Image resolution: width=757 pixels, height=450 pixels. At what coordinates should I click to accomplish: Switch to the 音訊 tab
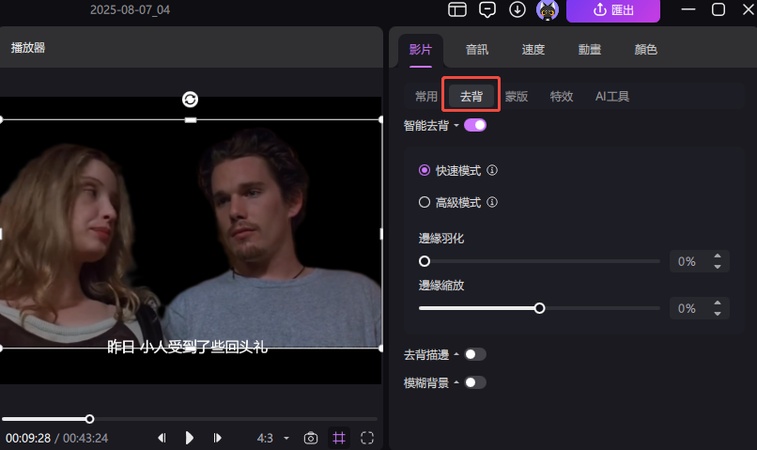(x=477, y=50)
